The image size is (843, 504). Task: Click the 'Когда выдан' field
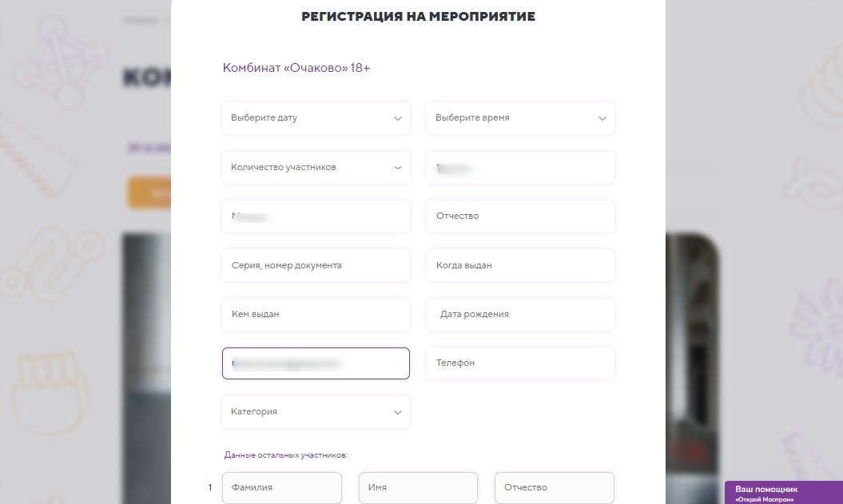(520, 265)
